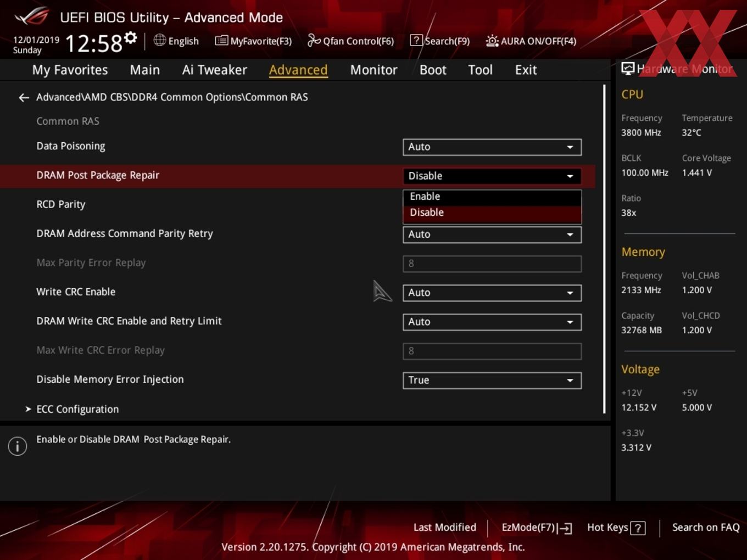Open the clock settings gear icon

[130, 37]
